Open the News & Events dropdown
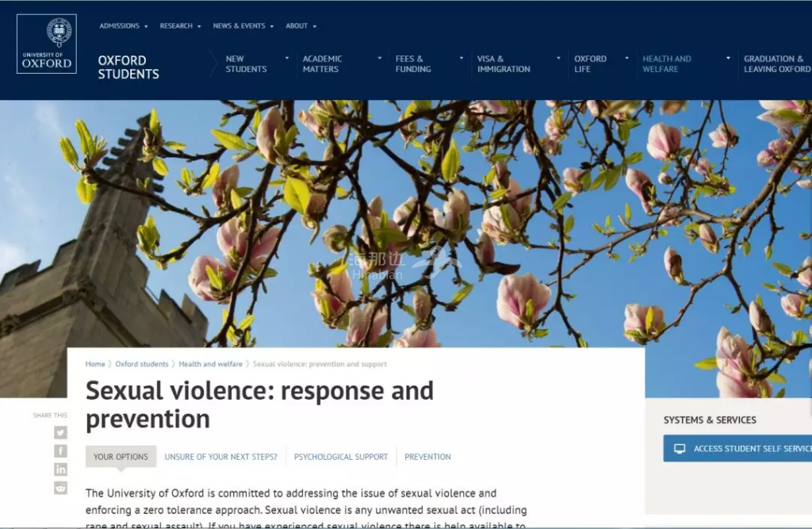812x529 pixels. (x=243, y=26)
